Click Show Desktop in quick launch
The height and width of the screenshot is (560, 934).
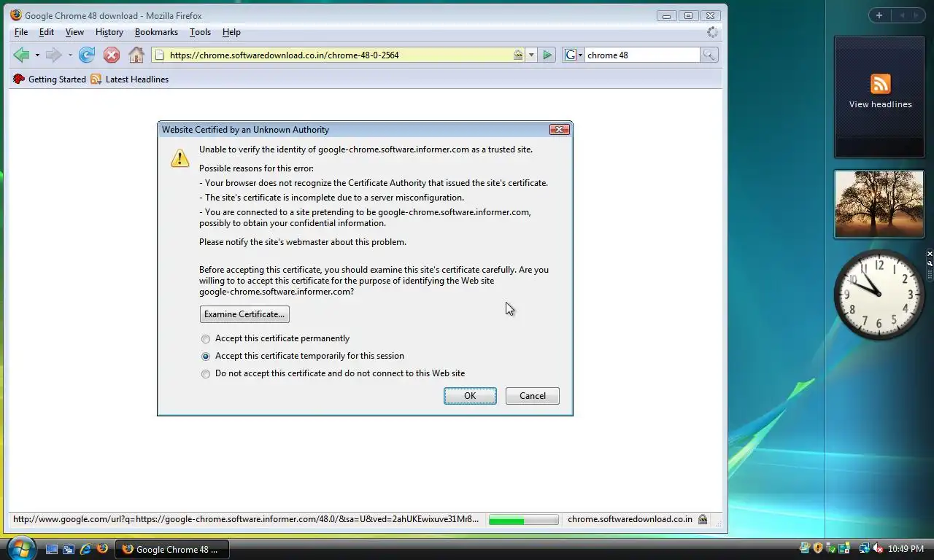(52, 549)
